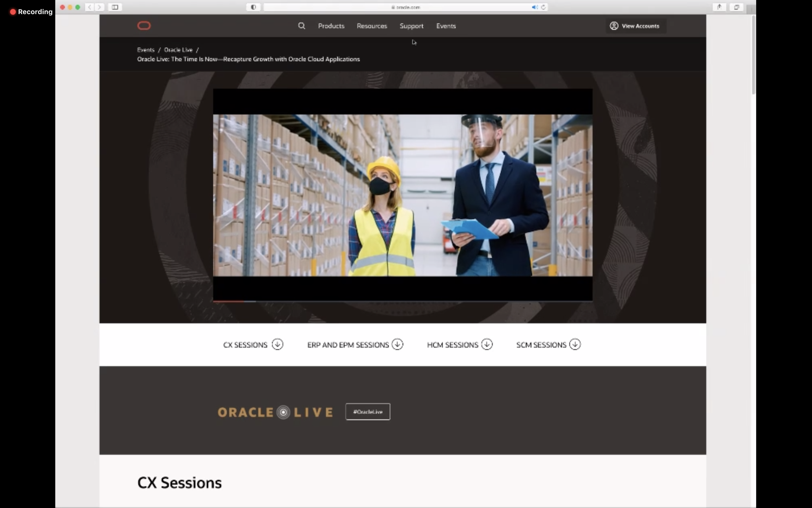Viewport: 812px width, 508px height.
Task: Open the Products menu
Action: [x=331, y=26]
